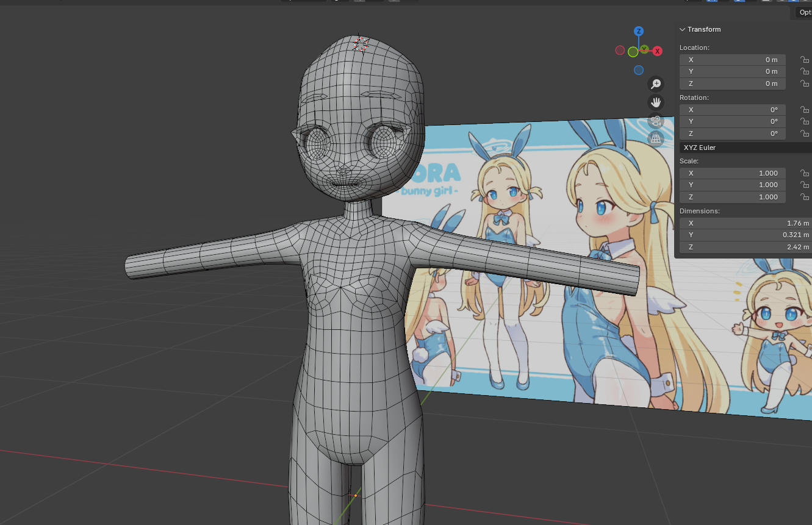This screenshot has height=525, width=812.
Task: Click the Scale Z field
Action: (x=733, y=197)
